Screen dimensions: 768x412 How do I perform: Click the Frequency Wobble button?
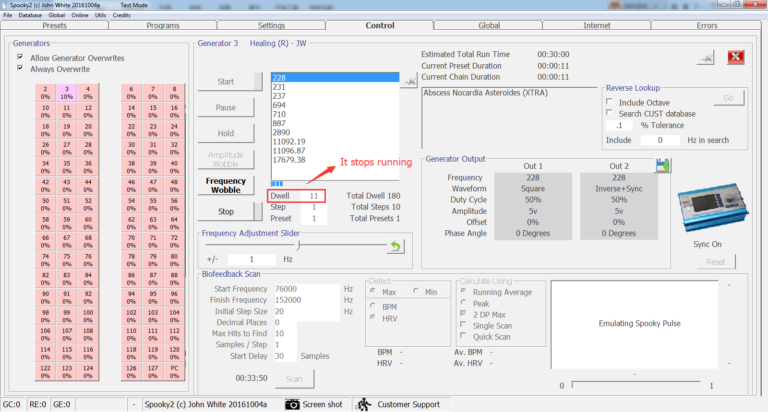point(225,185)
